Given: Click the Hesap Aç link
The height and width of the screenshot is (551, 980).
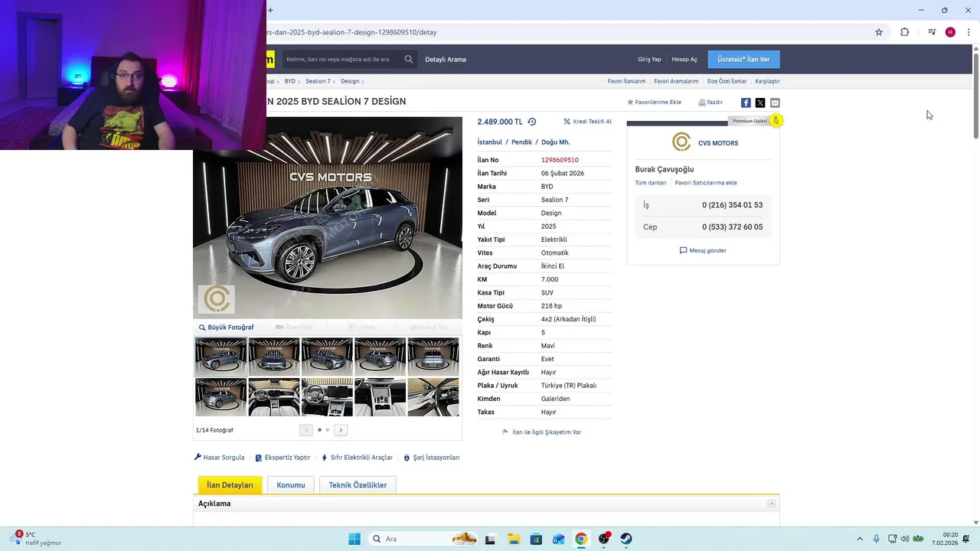Looking at the screenshot, I should click(x=684, y=59).
